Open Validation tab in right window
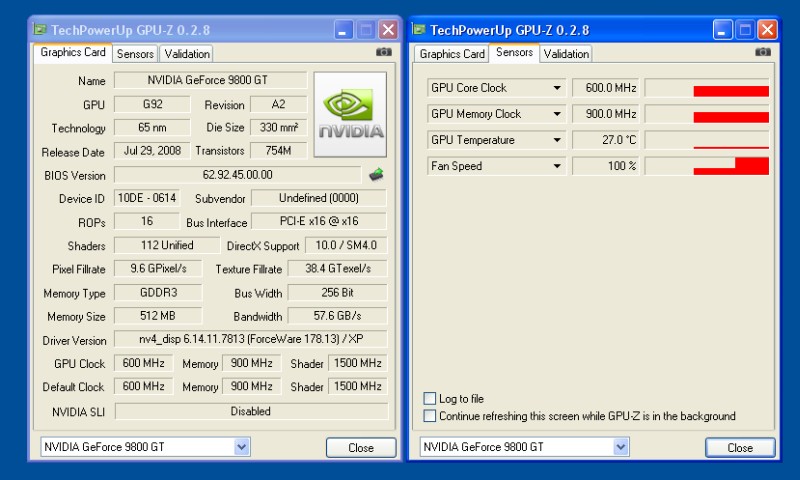This screenshot has width=800, height=480. pos(566,54)
